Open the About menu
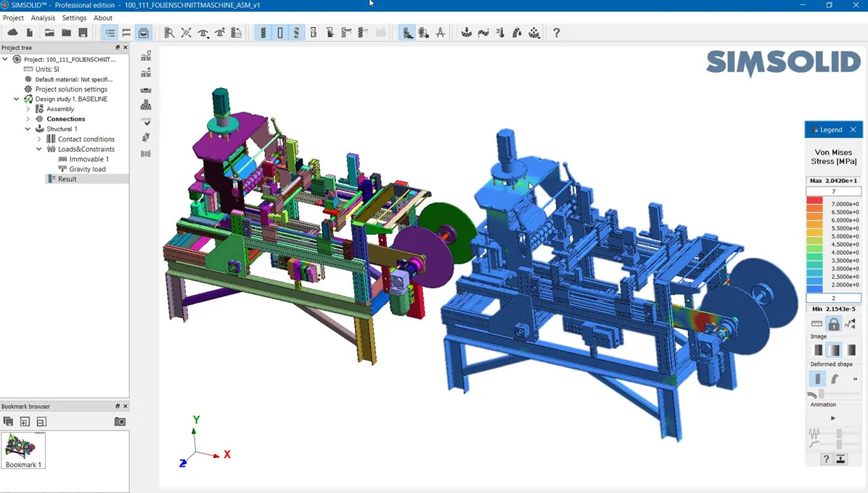The image size is (868, 493). [x=103, y=17]
